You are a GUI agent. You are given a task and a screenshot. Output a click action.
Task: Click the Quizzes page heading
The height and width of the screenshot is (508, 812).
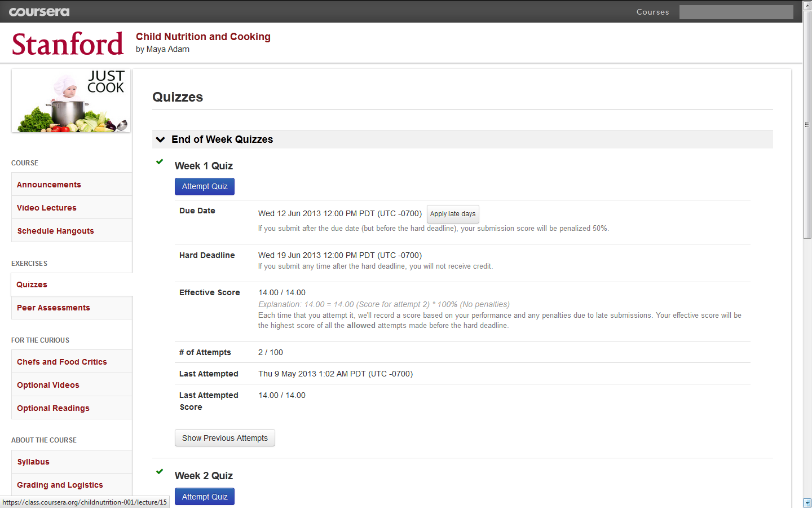tap(178, 97)
